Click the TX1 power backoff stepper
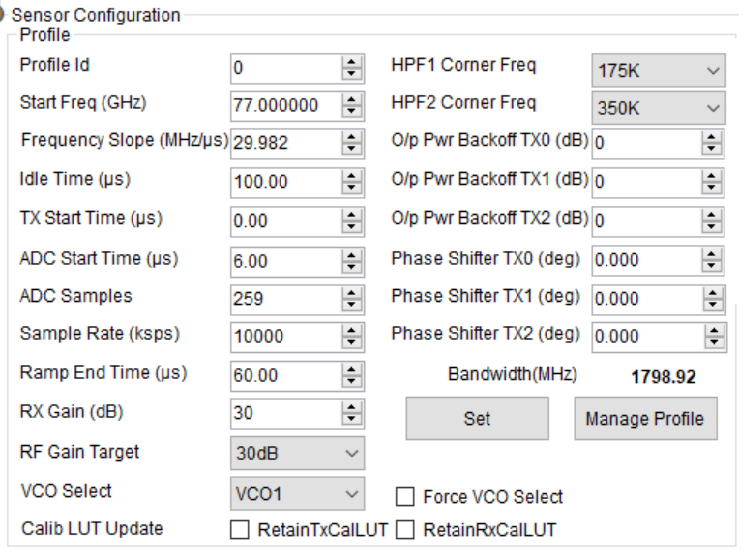 click(713, 182)
